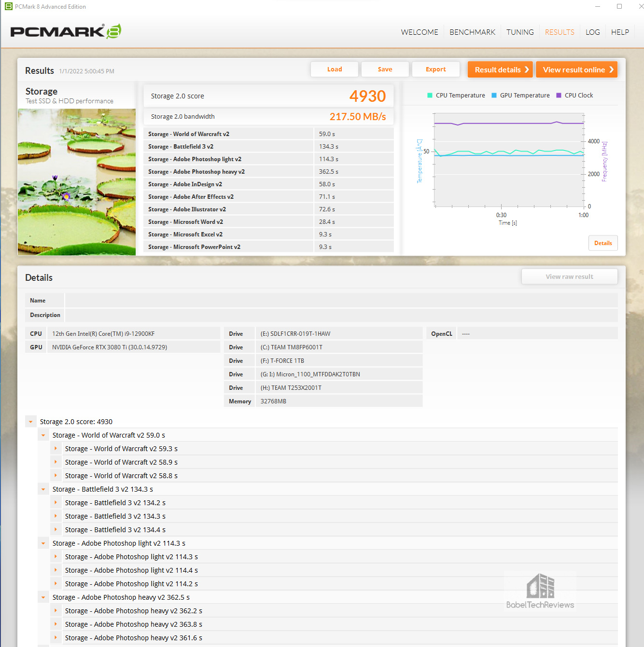Image resolution: width=644 pixels, height=647 pixels.
Task: Select the RESULTS tab
Action: click(x=560, y=32)
